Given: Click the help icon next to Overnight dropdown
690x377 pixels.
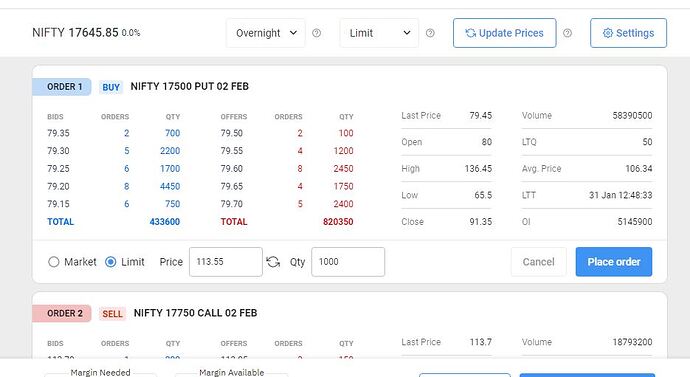Looking at the screenshot, I should (316, 33).
